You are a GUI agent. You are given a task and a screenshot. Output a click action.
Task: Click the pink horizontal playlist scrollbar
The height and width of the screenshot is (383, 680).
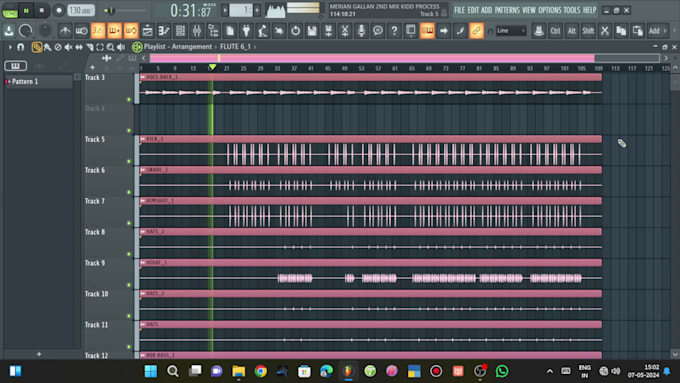[372, 58]
